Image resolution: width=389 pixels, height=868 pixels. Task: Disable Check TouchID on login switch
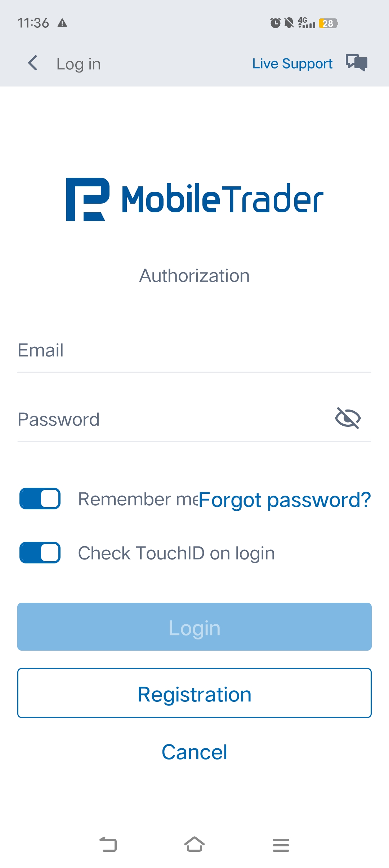pyautogui.click(x=40, y=553)
